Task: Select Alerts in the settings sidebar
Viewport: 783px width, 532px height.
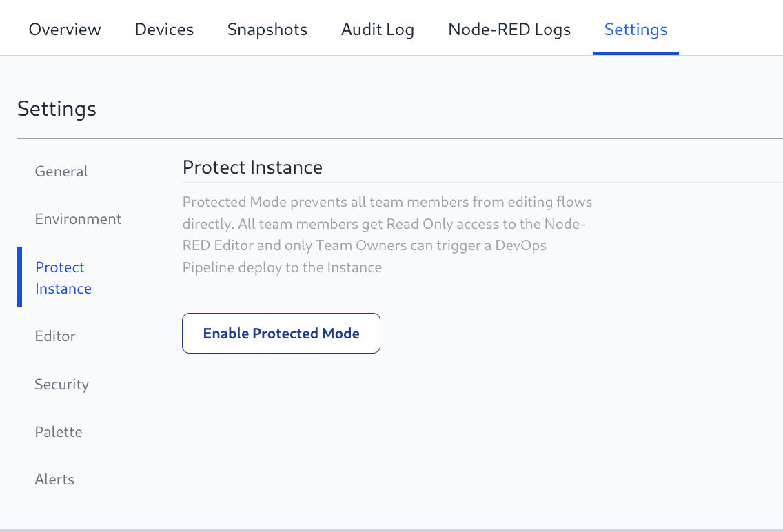Action: pyautogui.click(x=54, y=480)
